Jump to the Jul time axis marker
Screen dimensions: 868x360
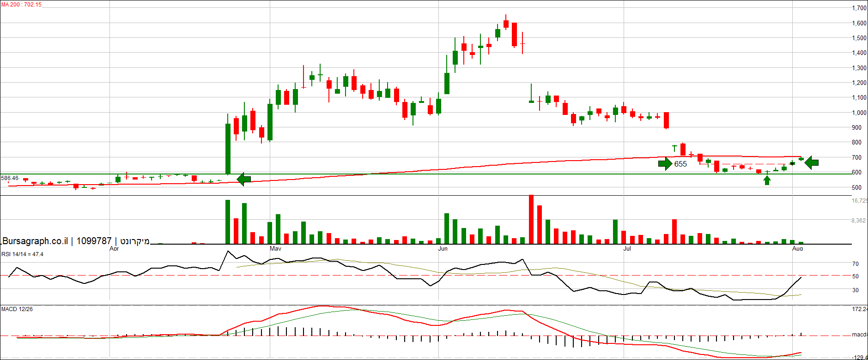pos(627,249)
